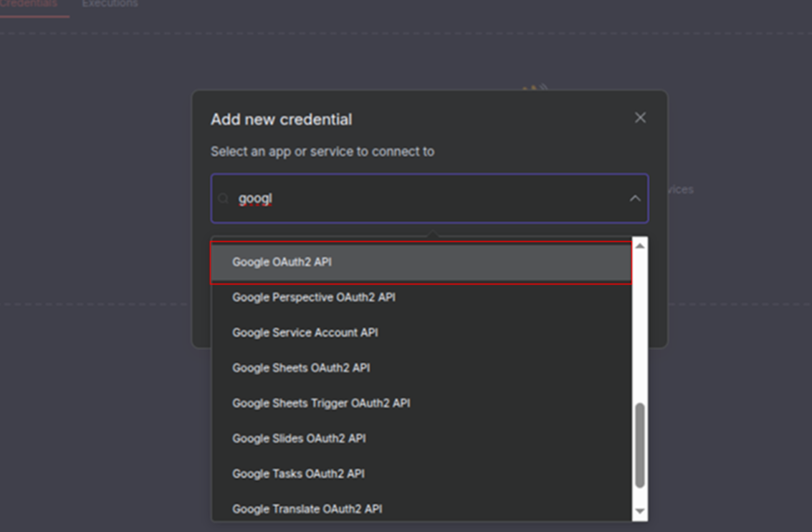
Task: Choose Google Sheets OAuth2 API
Action: [x=421, y=368]
